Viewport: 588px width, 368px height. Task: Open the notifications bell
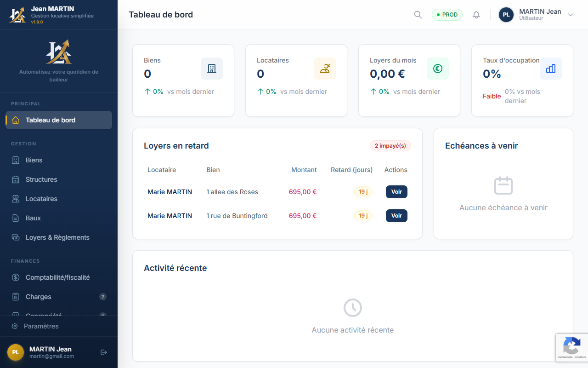point(476,14)
